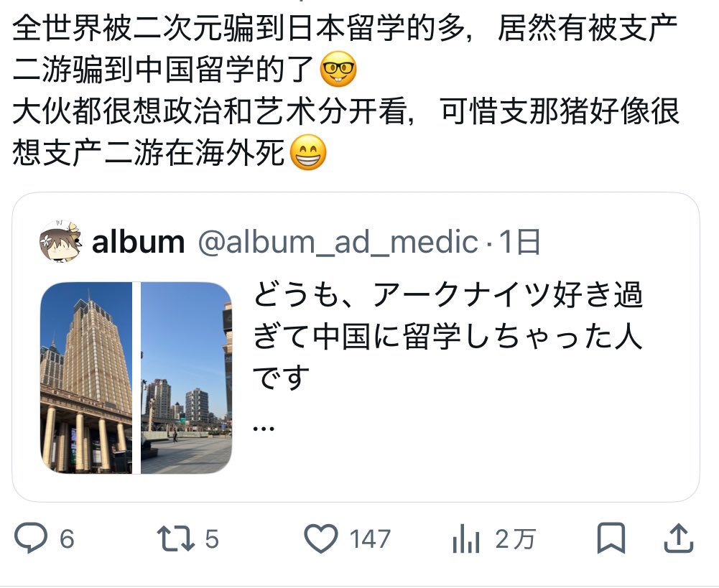The width and height of the screenshot is (719, 588).
Task: Open the tall building photo thumbnail
Action: [x=86, y=378]
